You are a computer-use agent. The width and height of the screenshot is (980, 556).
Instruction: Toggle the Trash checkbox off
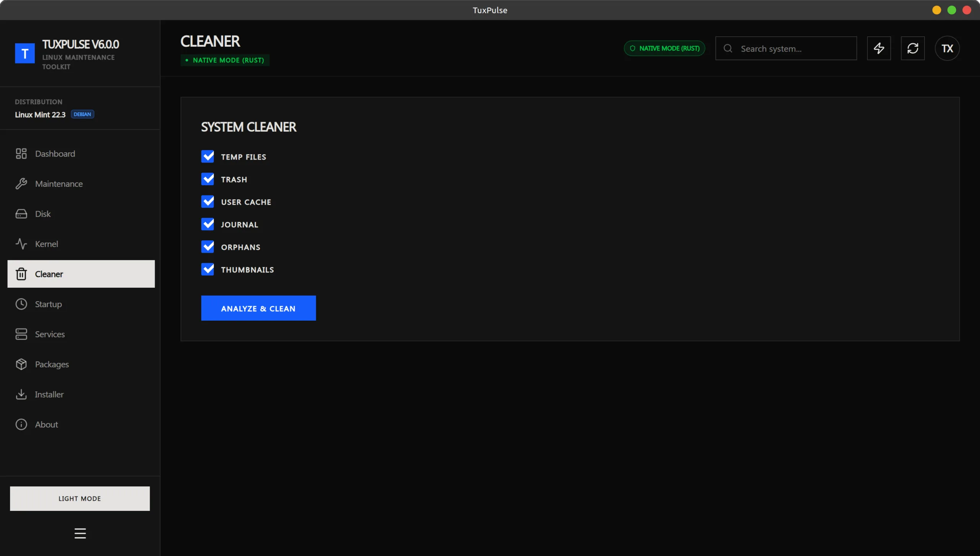pos(207,179)
